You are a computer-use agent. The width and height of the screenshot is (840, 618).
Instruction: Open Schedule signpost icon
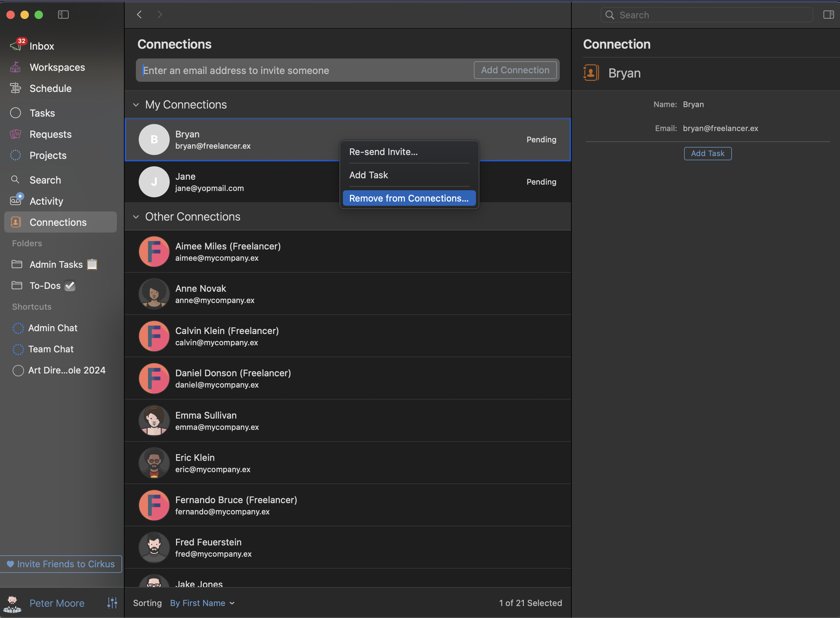click(x=15, y=88)
